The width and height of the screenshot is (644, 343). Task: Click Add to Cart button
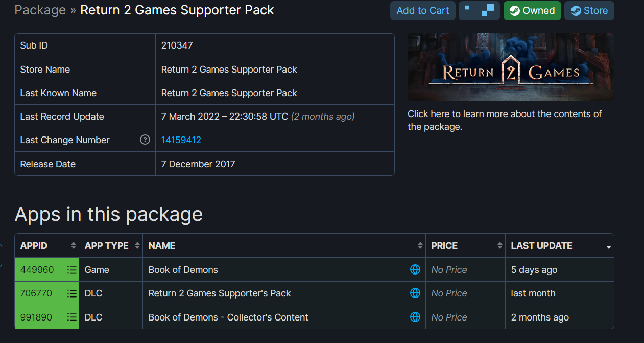pyautogui.click(x=423, y=11)
